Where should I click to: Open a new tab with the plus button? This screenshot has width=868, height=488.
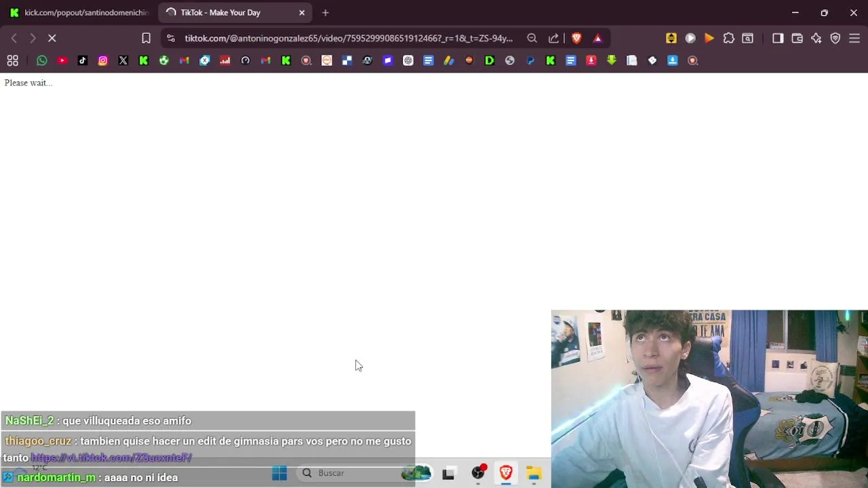click(x=325, y=12)
